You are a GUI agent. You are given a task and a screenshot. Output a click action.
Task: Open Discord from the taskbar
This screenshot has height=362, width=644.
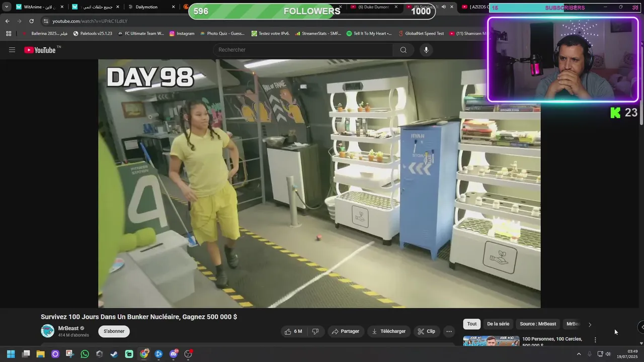click(174, 354)
